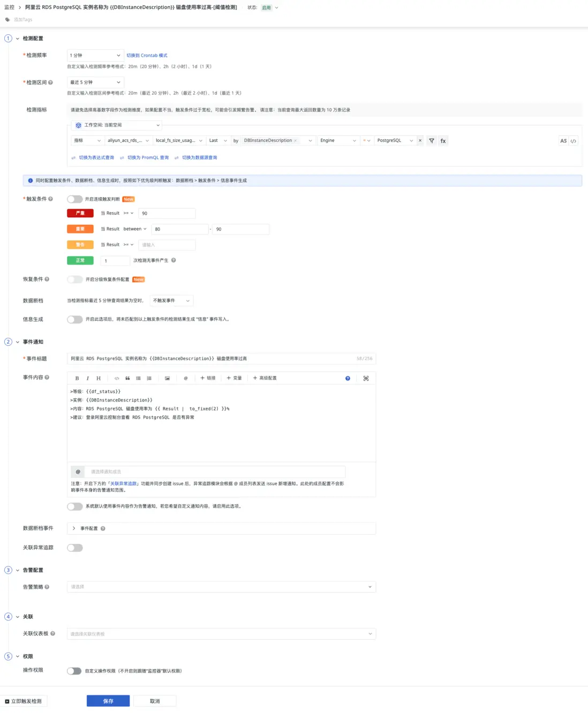This screenshot has width=588, height=713.
Task: Show help next to 次检测无事件产生
Action: 174,261
